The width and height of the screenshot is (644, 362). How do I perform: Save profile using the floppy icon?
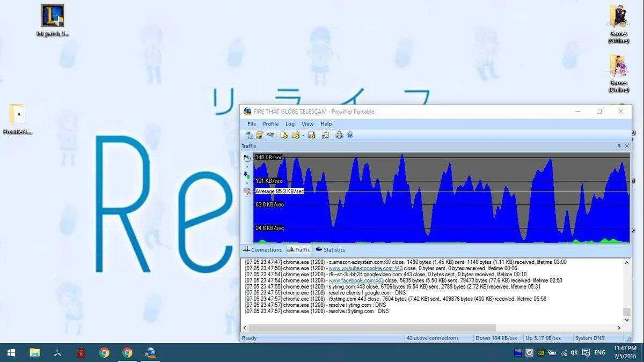click(311, 135)
